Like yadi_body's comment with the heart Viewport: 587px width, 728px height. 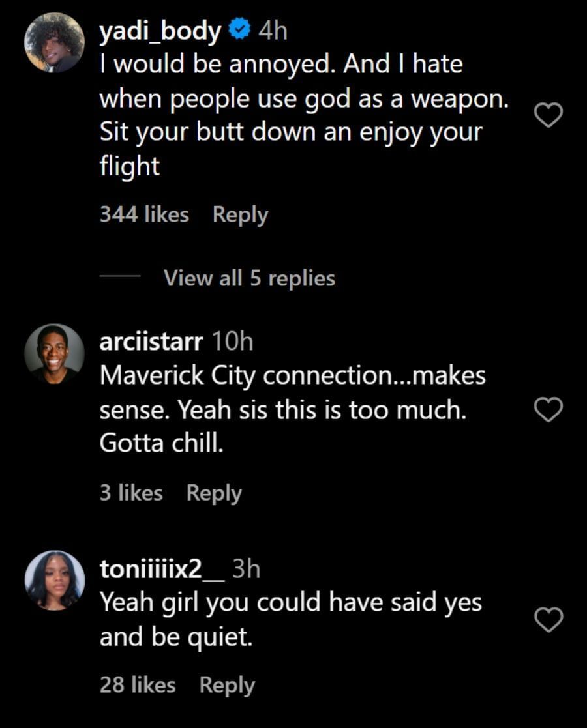point(548,115)
